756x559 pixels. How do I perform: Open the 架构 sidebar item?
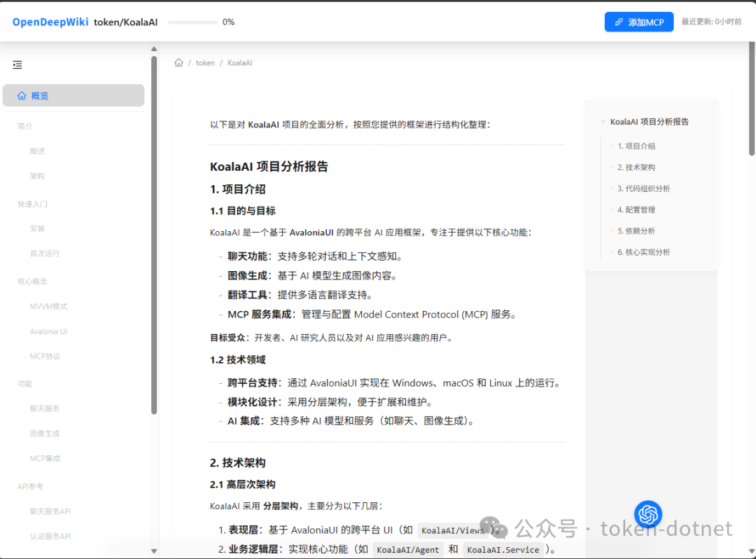(37, 176)
